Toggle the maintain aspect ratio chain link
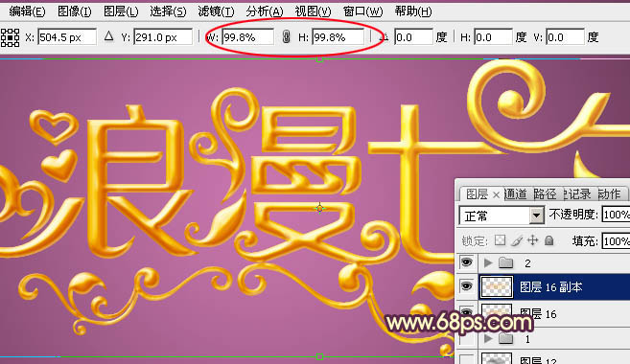 click(286, 37)
